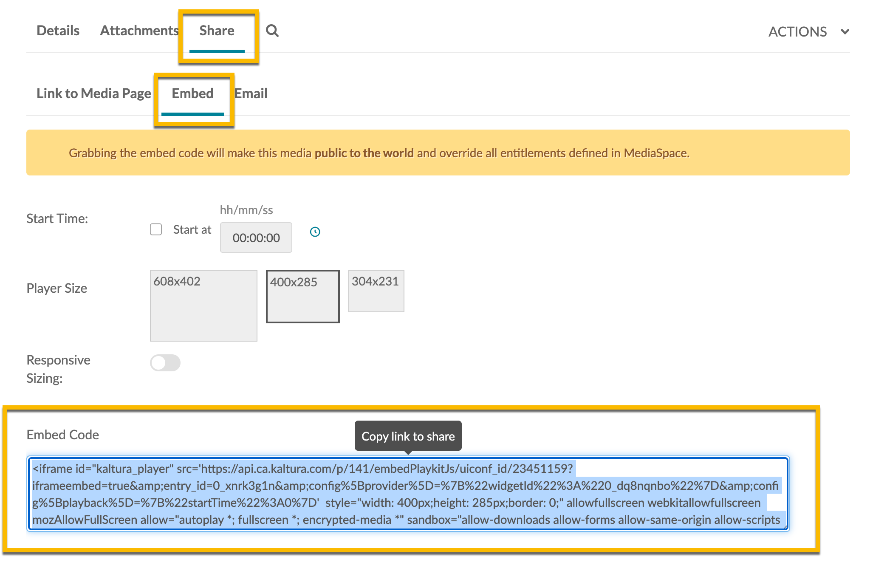Switch to the Email sub-tab
887x588 pixels.
pos(251,93)
